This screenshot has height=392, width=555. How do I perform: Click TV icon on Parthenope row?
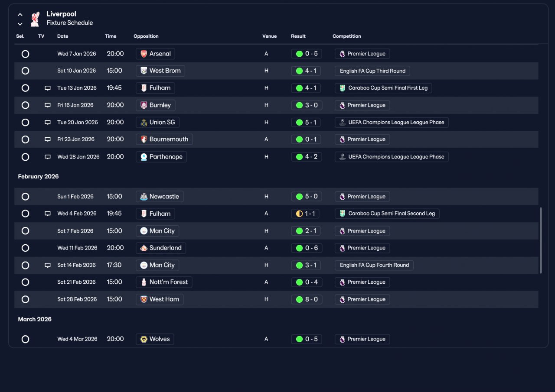(x=48, y=157)
